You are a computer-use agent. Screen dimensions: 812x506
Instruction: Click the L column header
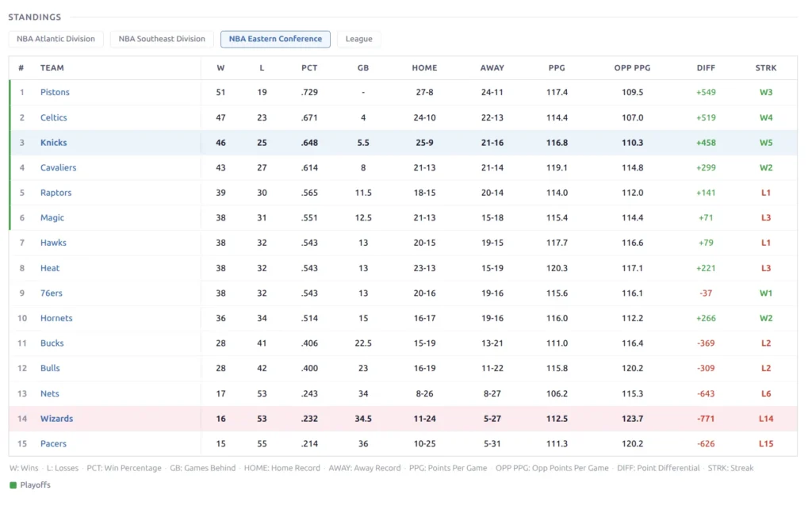[x=262, y=68]
